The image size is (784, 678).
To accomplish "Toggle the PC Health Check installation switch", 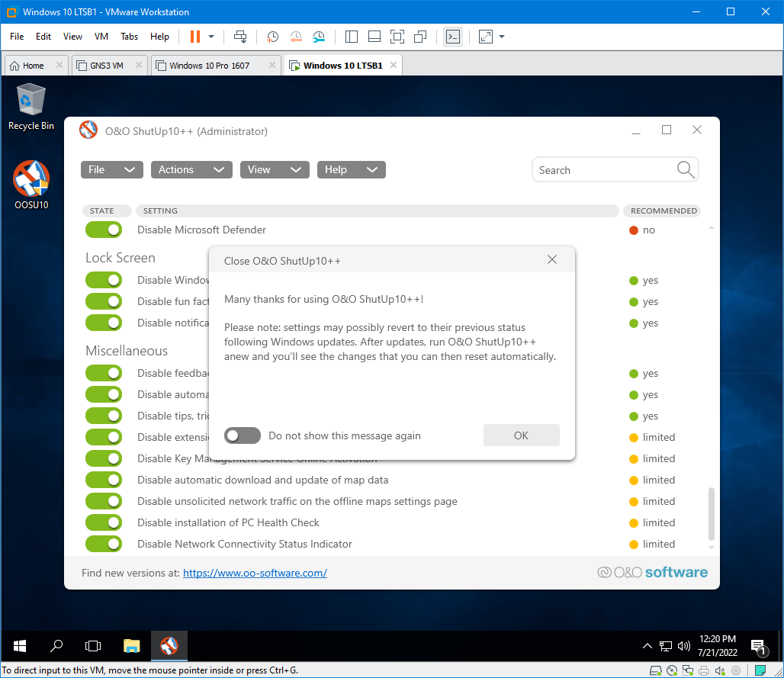I will [104, 523].
